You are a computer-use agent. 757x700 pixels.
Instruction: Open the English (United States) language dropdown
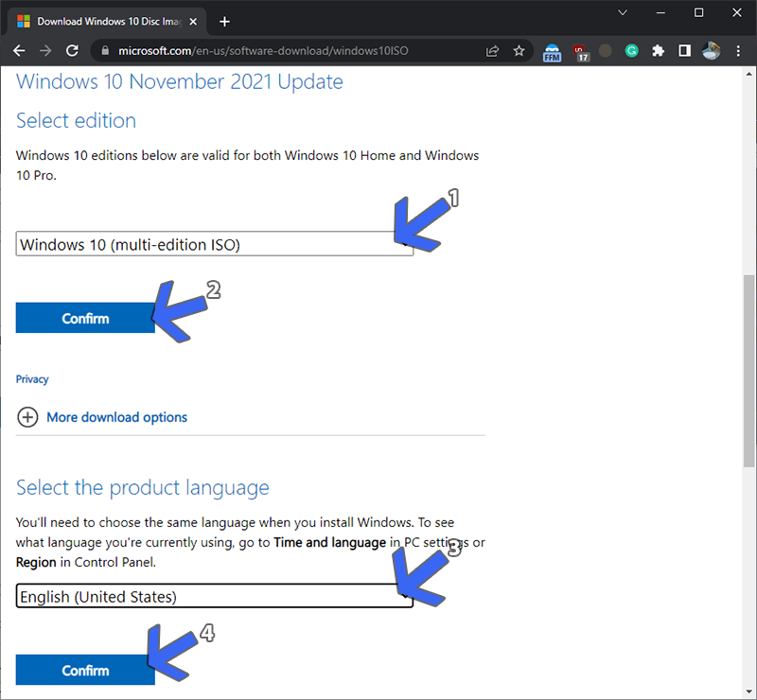pos(213,597)
